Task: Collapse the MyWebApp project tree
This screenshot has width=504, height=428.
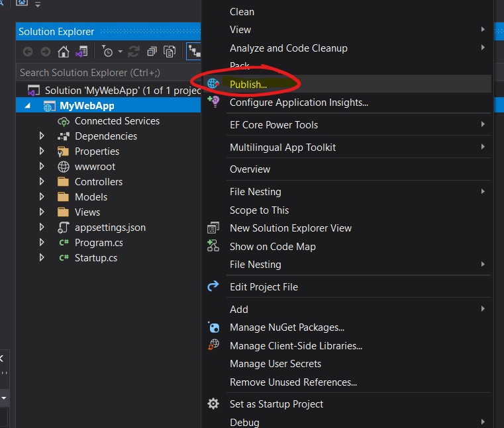Action: [x=28, y=106]
